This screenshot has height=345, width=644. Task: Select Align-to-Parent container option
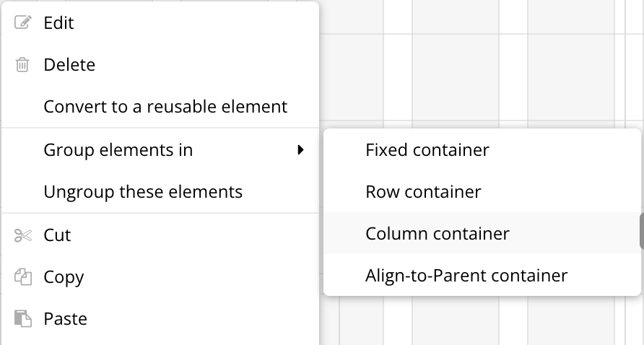point(482,275)
